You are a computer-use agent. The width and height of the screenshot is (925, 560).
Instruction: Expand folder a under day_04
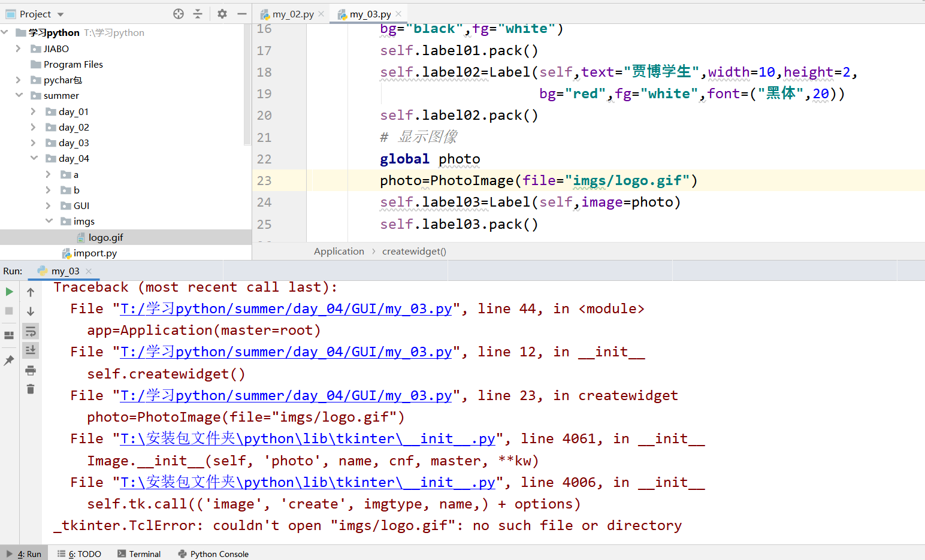tap(49, 174)
